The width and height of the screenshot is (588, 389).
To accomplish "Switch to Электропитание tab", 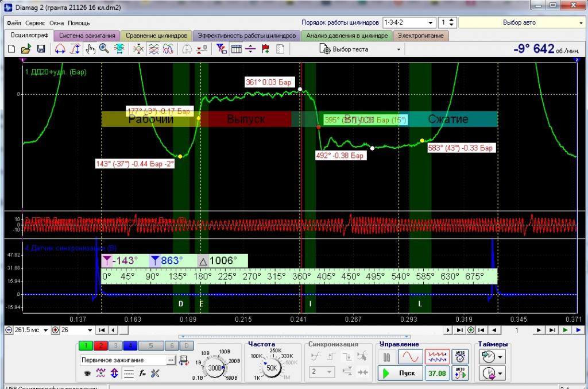I will tap(420, 36).
